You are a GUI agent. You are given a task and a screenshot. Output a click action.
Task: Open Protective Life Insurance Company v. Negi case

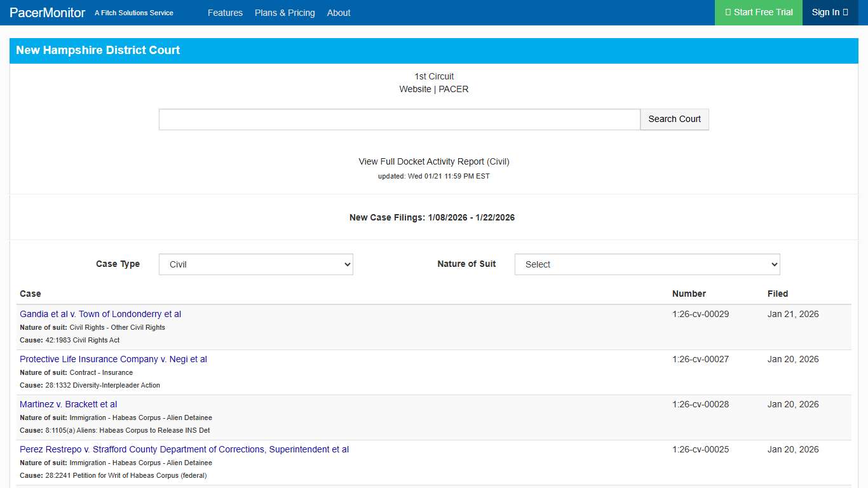113,359
